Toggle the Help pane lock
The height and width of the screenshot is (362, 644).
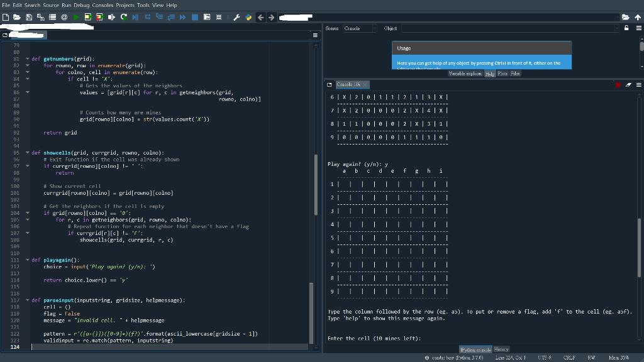(625, 28)
